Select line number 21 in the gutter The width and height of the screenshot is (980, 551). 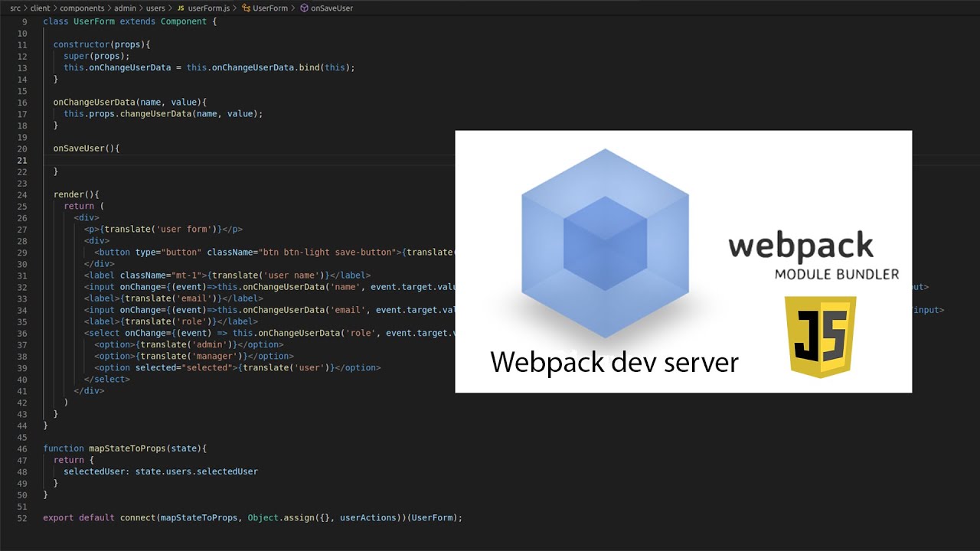[22, 160]
